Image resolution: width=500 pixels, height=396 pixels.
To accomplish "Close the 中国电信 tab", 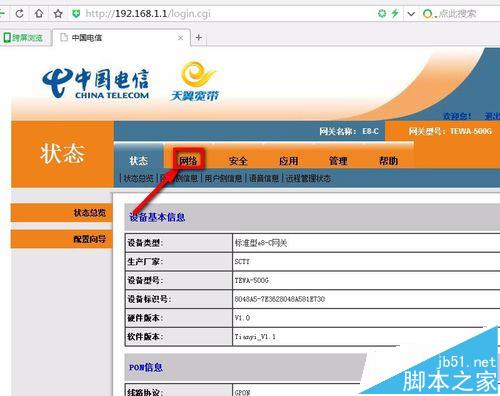I will pyautogui.click(x=181, y=38).
